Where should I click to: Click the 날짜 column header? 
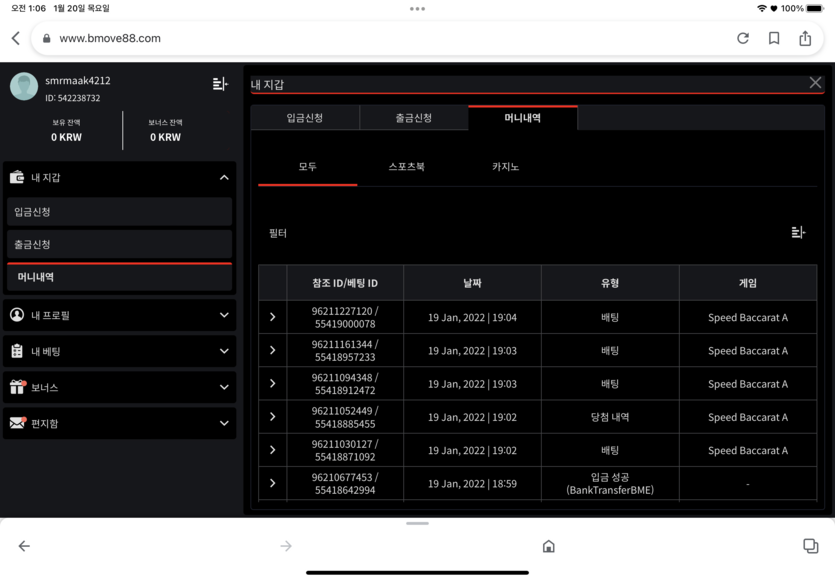click(472, 283)
